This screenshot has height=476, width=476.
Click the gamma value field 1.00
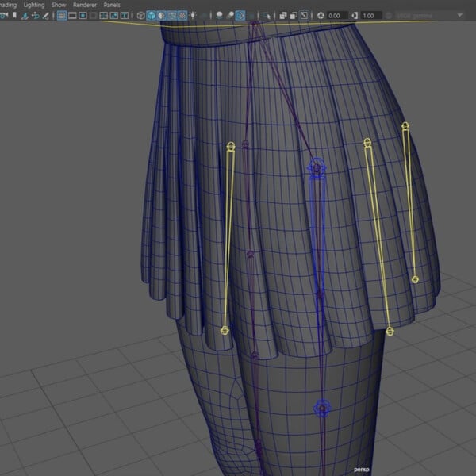click(x=371, y=16)
